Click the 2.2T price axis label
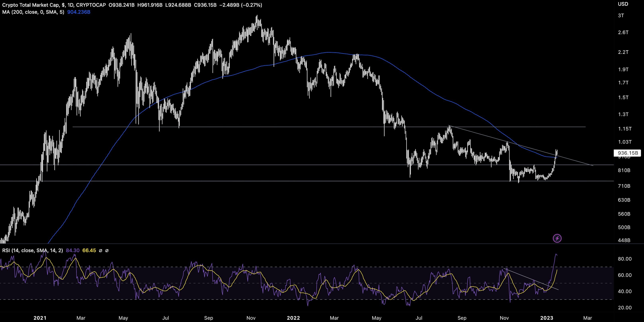 623,52
